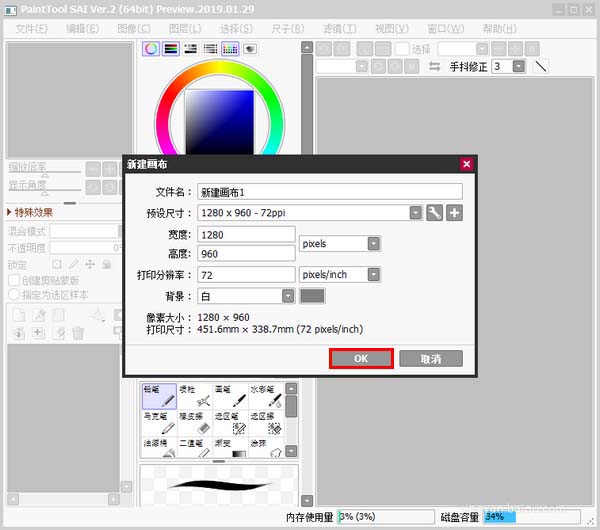Click the pencil lock icon in 锁定 row

(73, 264)
